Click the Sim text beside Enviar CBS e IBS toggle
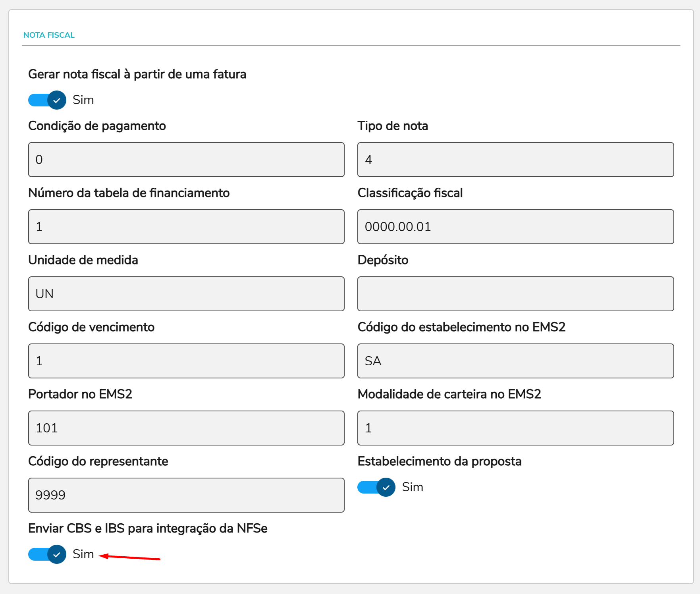Image resolution: width=700 pixels, height=594 pixels. click(83, 554)
